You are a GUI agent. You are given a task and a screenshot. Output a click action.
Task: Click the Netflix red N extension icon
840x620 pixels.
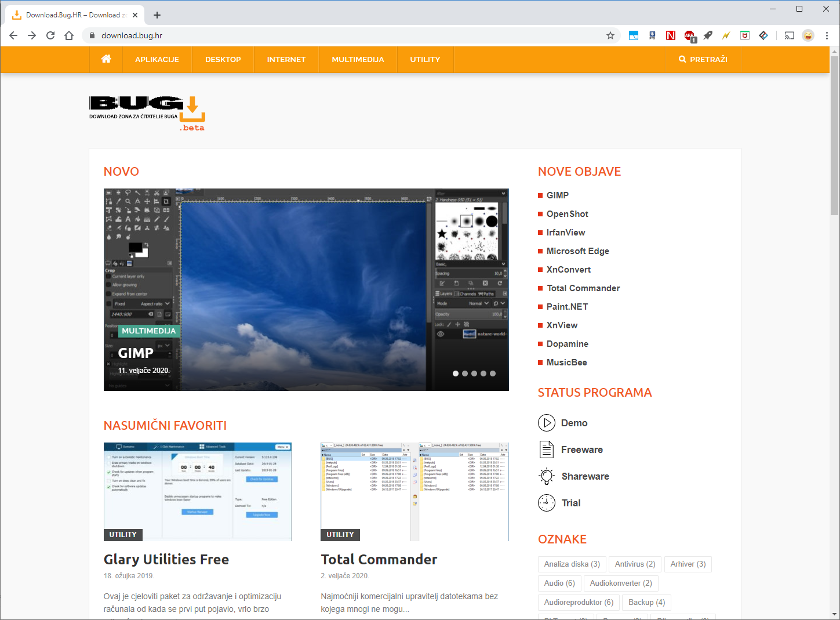[671, 35]
